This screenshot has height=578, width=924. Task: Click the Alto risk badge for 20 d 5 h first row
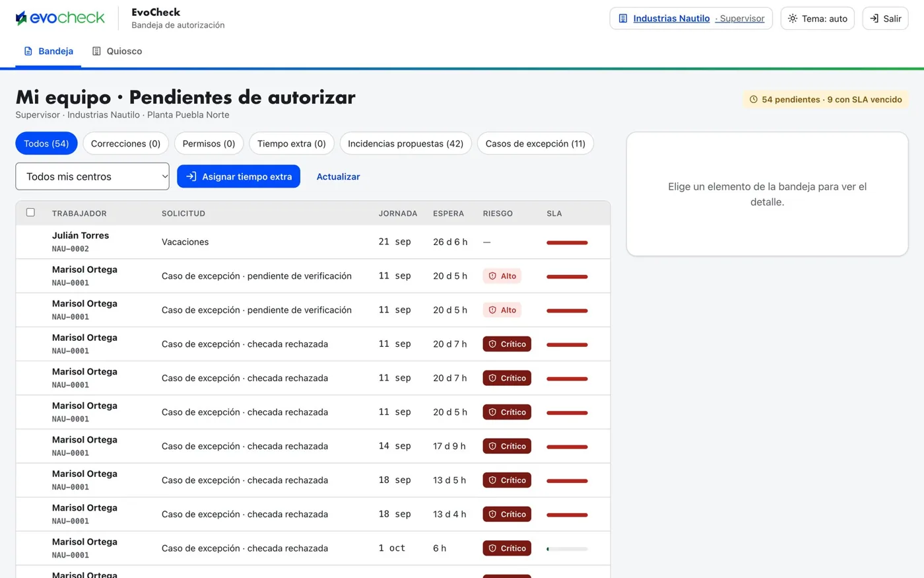(502, 276)
